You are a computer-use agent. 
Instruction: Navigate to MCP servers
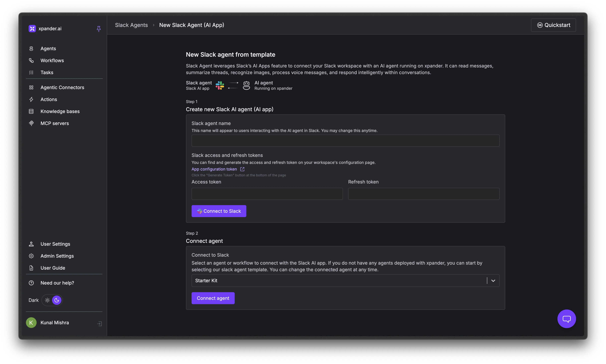tap(55, 123)
